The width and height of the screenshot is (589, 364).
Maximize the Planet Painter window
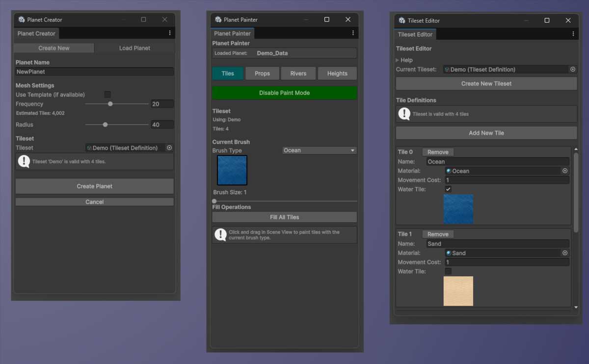(x=327, y=20)
